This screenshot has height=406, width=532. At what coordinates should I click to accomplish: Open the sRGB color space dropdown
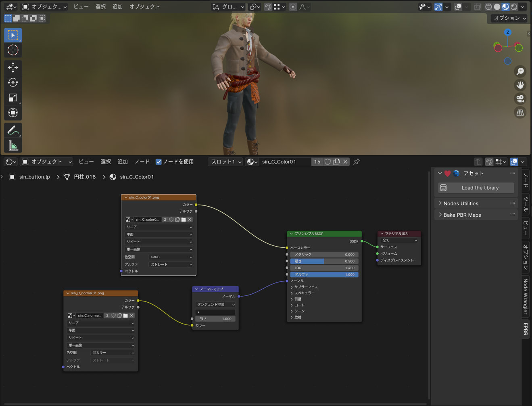tap(171, 257)
